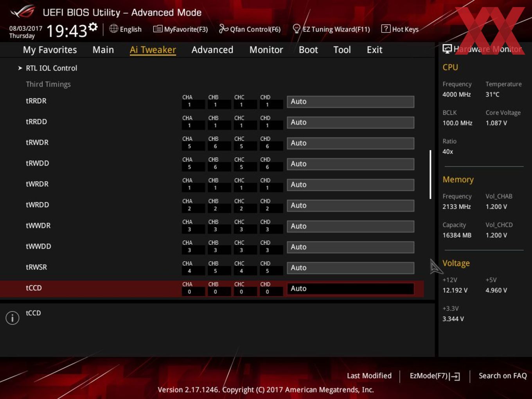Click tRWSR CHA value 4

point(189,271)
